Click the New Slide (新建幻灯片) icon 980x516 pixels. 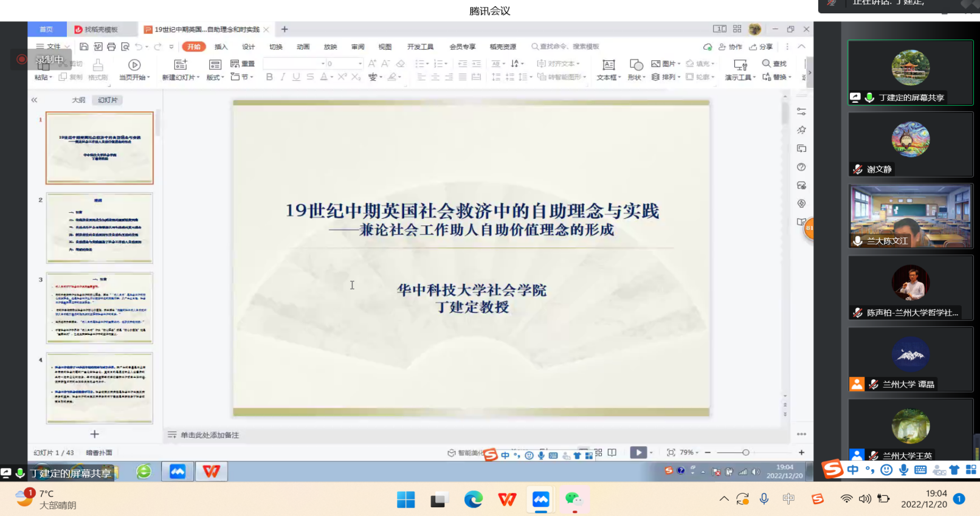tap(181, 64)
